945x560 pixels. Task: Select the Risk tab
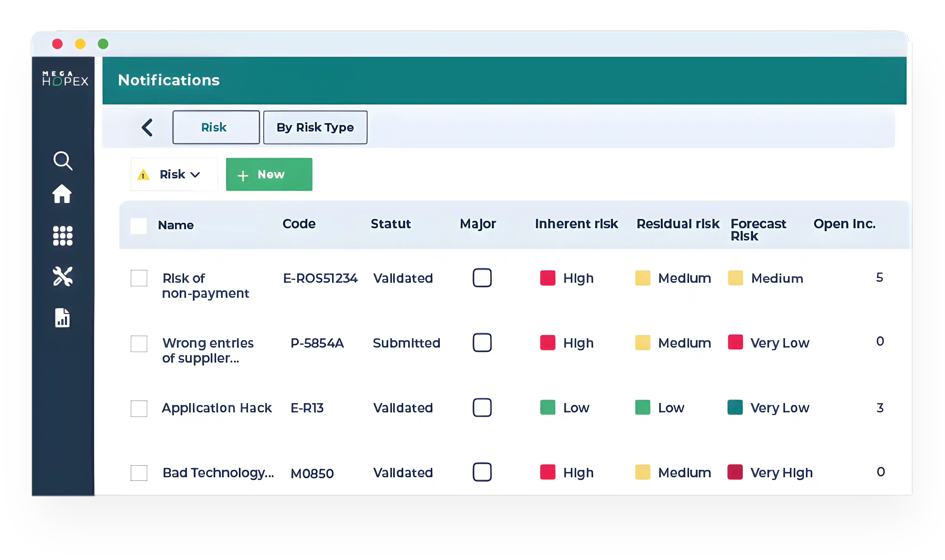pyautogui.click(x=216, y=127)
